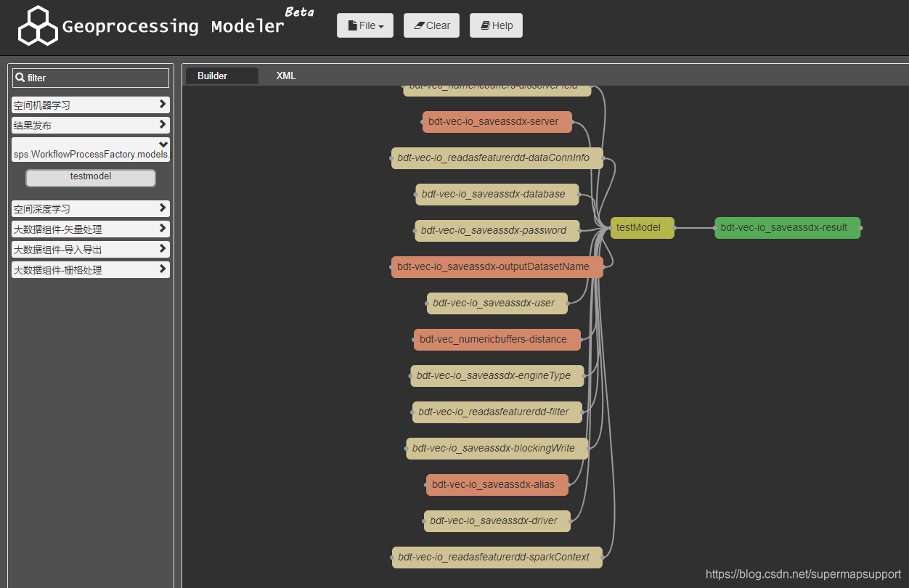
Task: Select the bdt-vec-io_readasfeaturerdd-dataConnInfo node
Action: coord(497,158)
